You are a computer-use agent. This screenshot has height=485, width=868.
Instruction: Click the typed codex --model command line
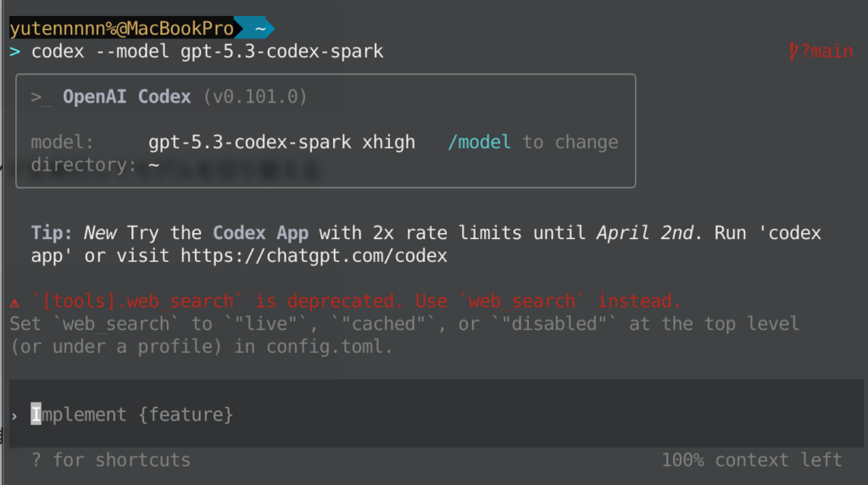coord(208,52)
